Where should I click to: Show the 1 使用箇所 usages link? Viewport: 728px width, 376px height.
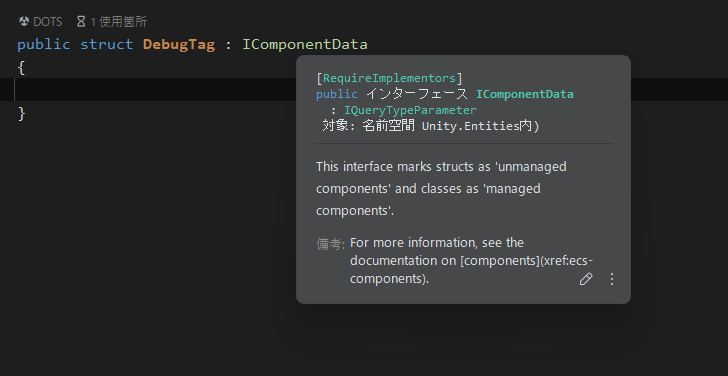coord(118,22)
